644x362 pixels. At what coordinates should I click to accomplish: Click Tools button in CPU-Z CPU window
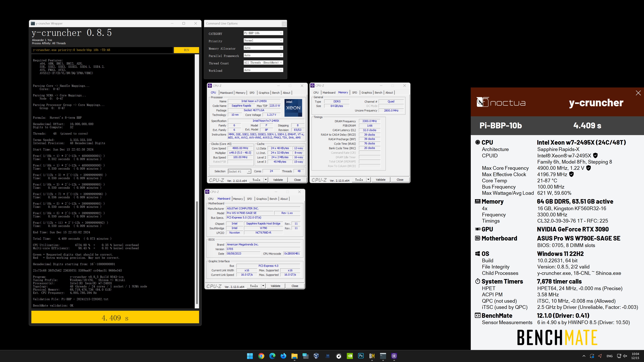click(x=256, y=180)
